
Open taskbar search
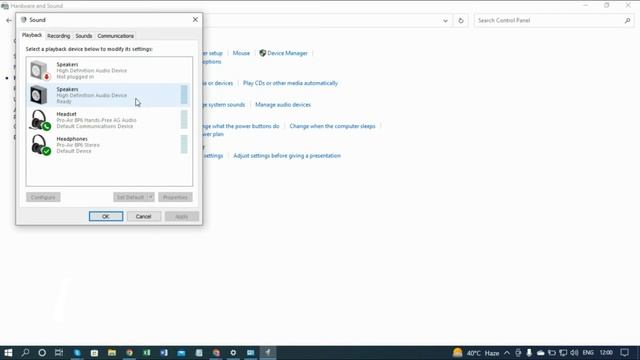click(x=25, y=353)
